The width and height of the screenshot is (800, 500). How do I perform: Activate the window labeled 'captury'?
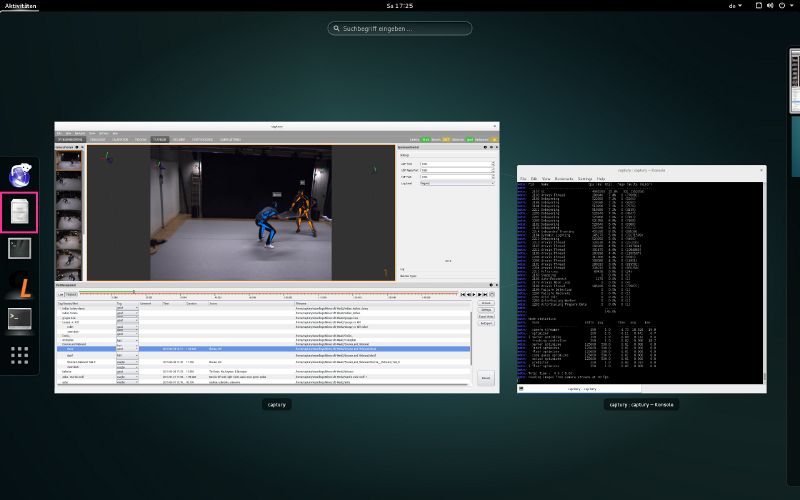point(277,405)
